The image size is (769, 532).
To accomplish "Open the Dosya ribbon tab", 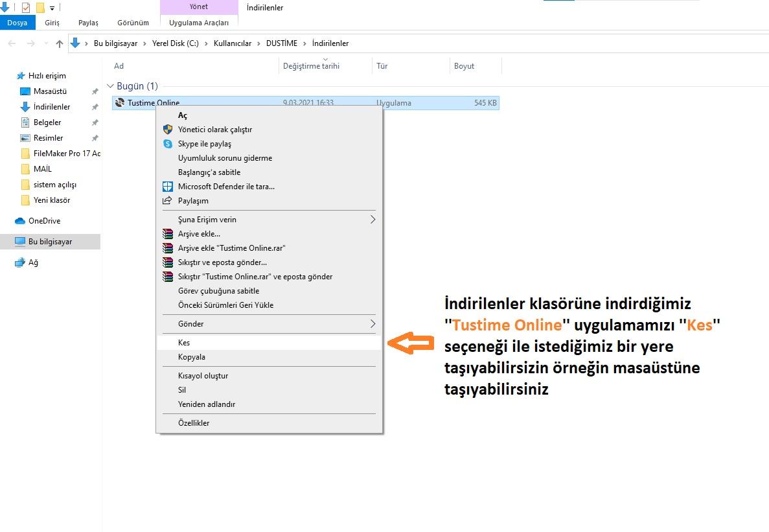I will 17,23.
